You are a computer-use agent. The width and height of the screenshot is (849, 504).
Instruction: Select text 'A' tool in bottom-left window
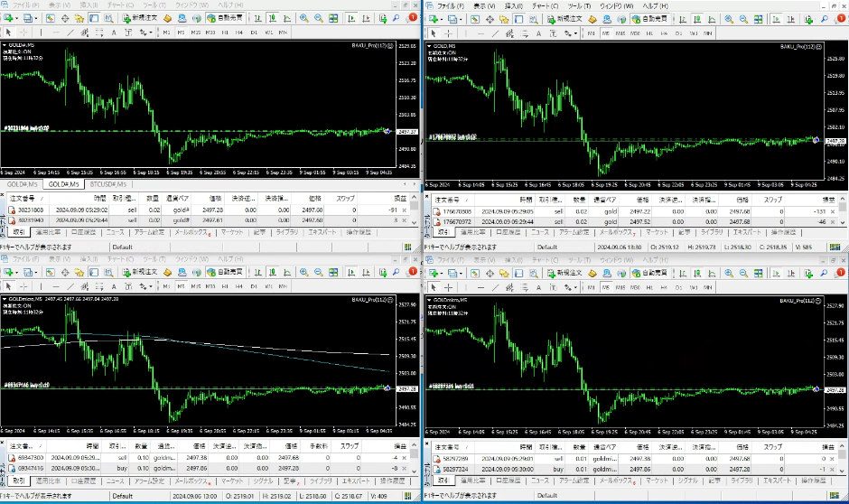point(114,286)
